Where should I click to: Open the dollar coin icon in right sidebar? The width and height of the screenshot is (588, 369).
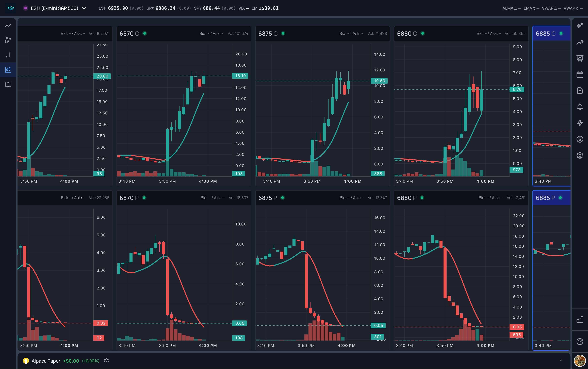(580, 139)
